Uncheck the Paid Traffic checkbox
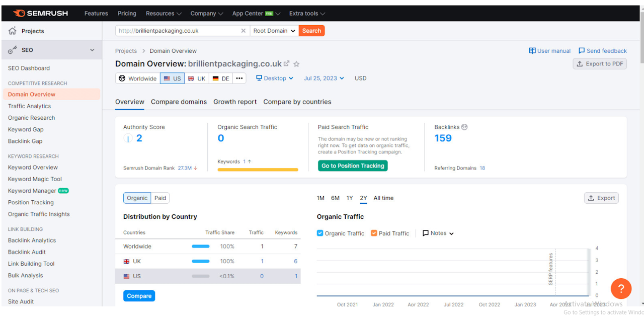Image resolution: width=644 pixels, height=324 pixels. (374, 233)
